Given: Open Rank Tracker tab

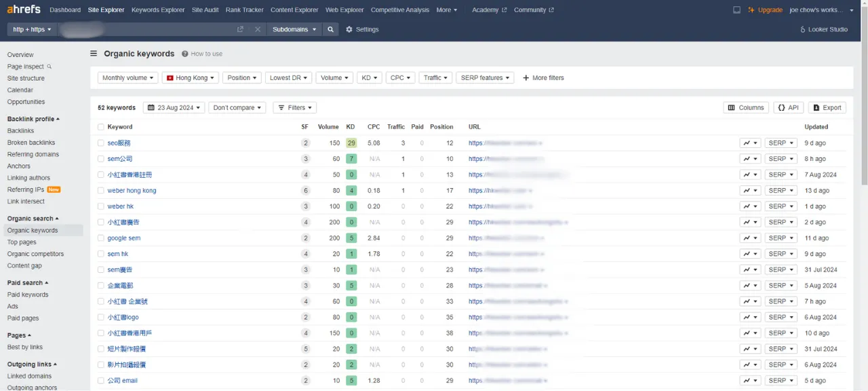Looking at the screenshot, I should [244, 10].
